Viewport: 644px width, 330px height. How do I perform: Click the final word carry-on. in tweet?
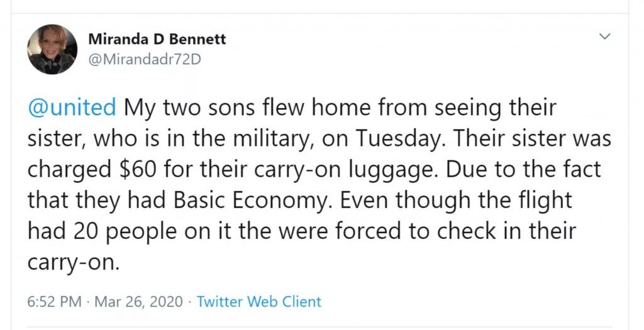[x=74, y=262]
